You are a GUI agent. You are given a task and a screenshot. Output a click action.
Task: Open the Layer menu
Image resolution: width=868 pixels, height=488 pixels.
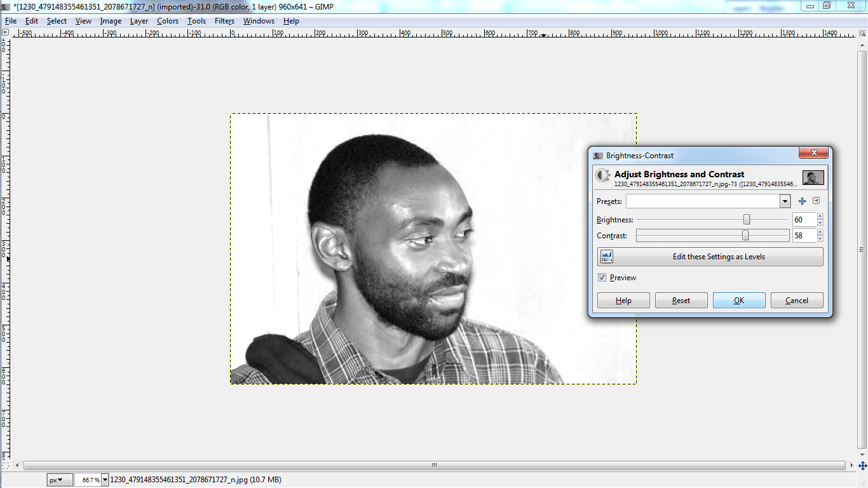point(139,21)
